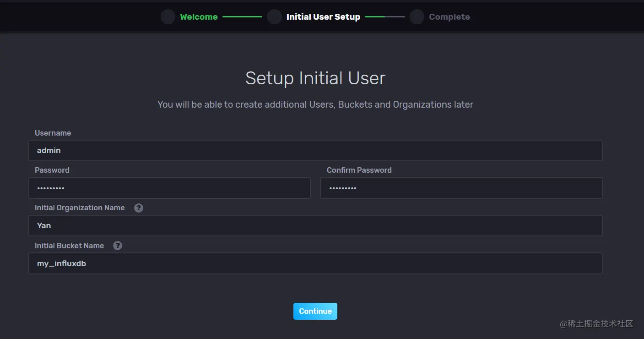Click the help icon beside Initial Organization Name
Viewport: 644px width, 339px height.
(139, 208)
